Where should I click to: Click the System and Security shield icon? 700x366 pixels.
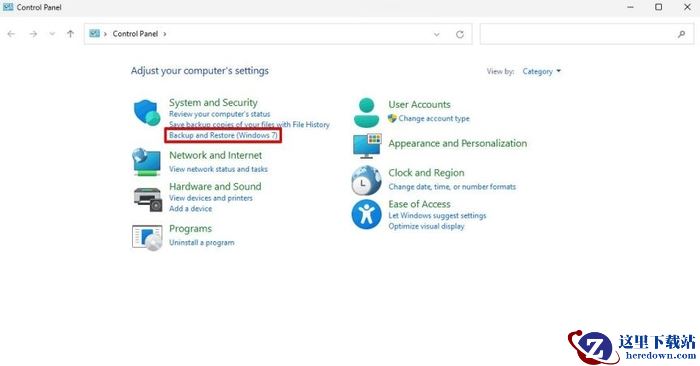coord(147,113)
